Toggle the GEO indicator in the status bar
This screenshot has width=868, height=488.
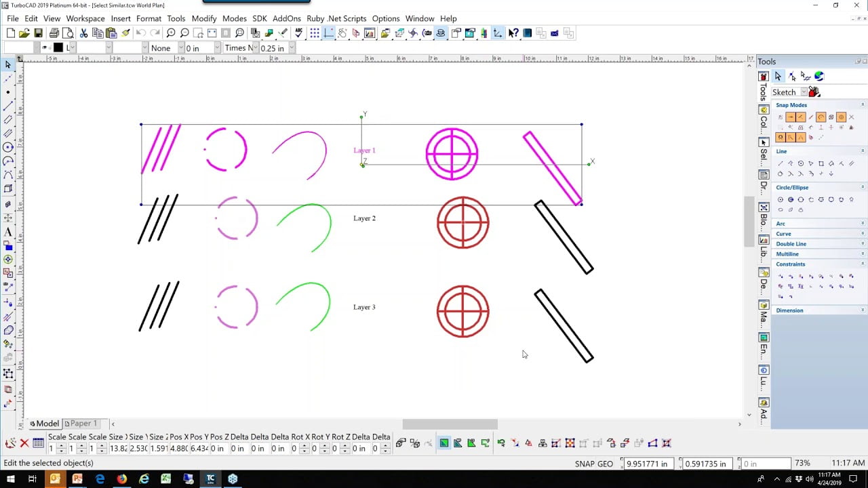click(606, 464)
